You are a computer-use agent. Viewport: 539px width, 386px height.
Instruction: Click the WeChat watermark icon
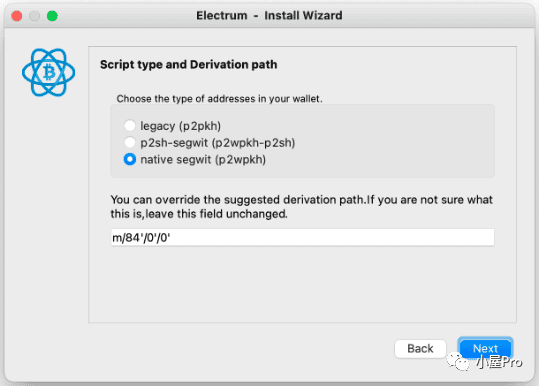coord(458,362)
